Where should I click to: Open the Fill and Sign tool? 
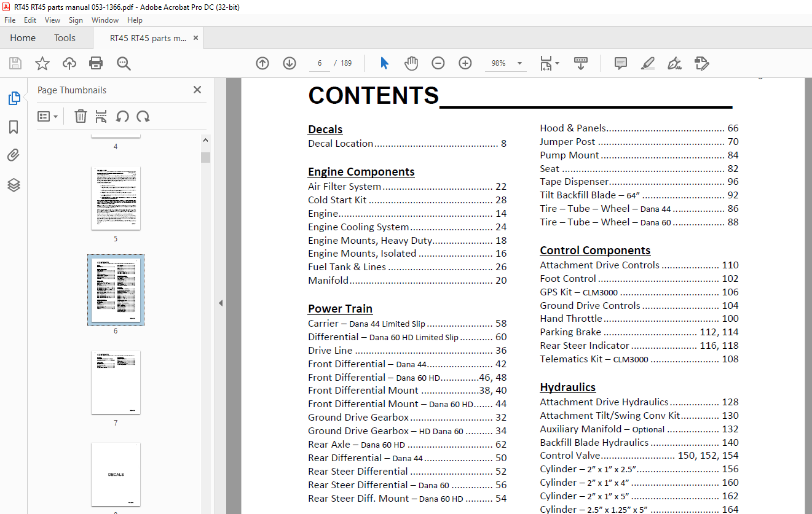[x=675, y=63]
